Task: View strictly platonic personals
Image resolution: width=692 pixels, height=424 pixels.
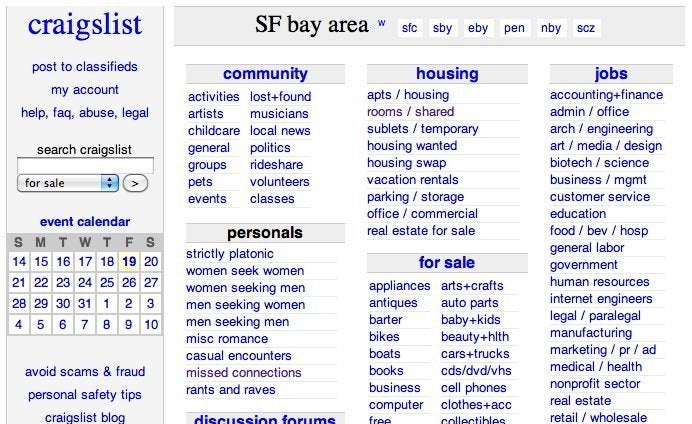Action: point(229,254)
